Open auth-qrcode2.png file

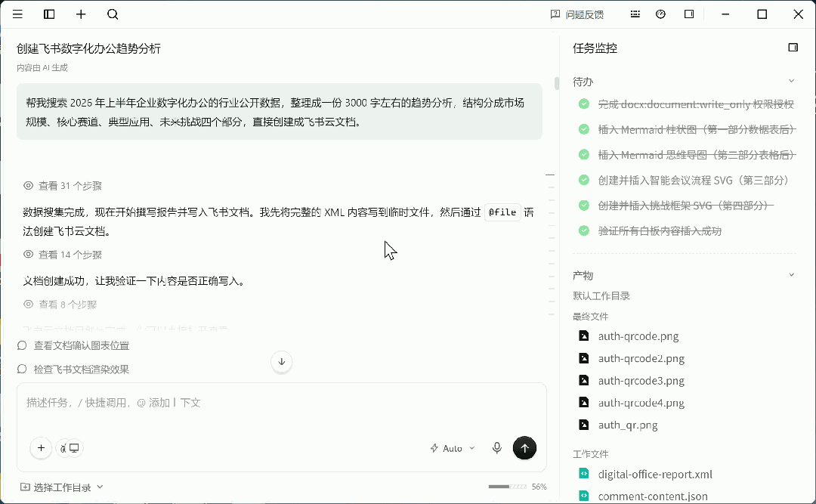point(641,358)
